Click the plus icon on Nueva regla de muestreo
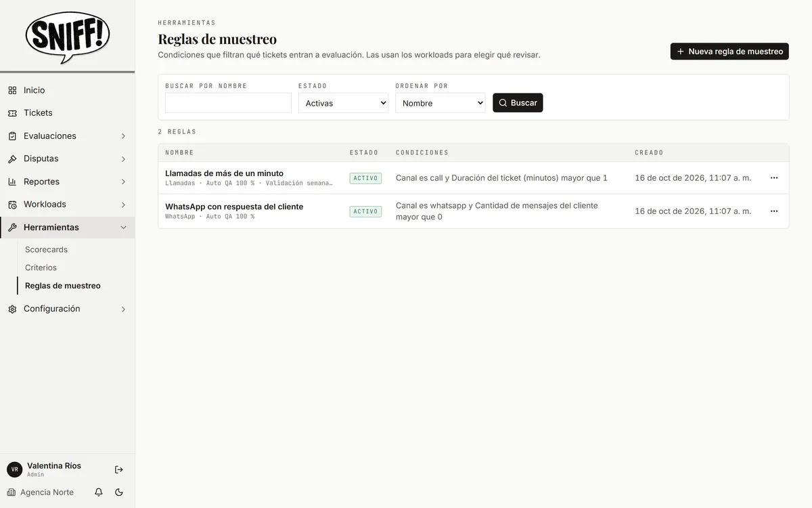The height and width of the screenshot is (508, 812). 681,51
